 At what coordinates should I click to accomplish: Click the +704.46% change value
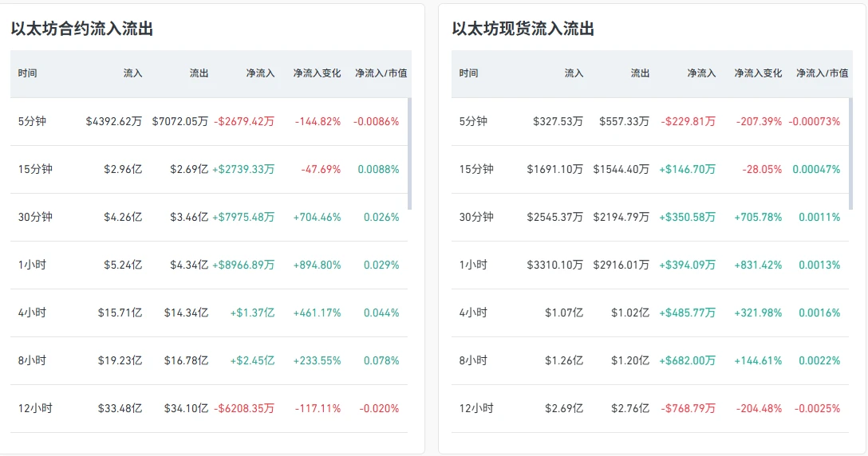[x=318, y=217]
